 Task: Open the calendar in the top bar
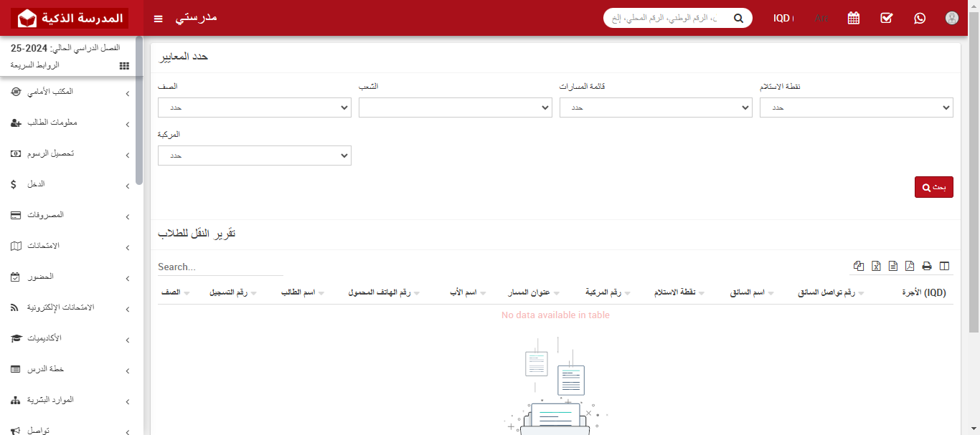[853, 18]
